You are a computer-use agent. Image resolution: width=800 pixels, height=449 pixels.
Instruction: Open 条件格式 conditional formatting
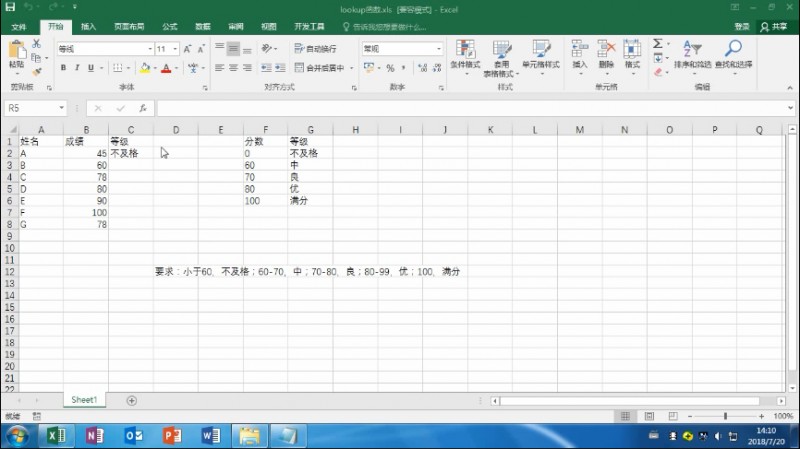[465, 58]
